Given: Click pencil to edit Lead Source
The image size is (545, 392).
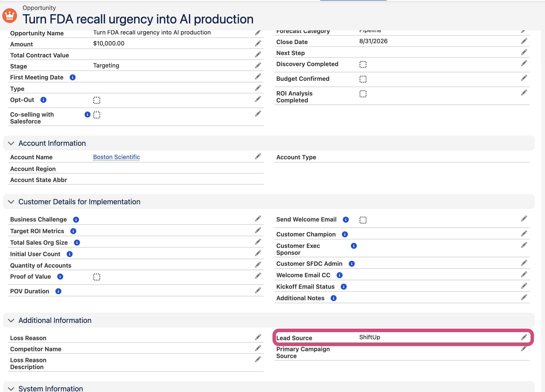Looking at the screenshot, I should point(524,337).
